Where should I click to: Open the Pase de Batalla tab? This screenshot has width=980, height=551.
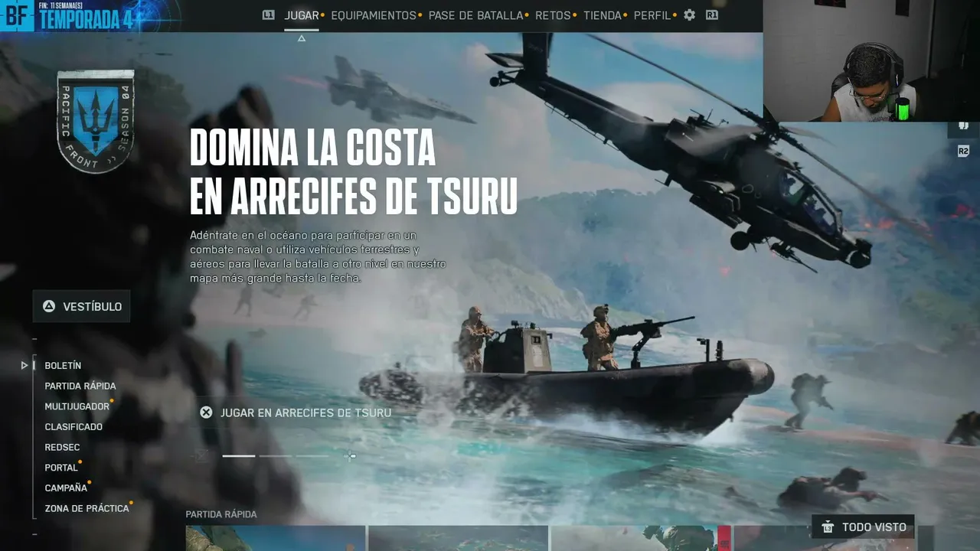point(475,15)
